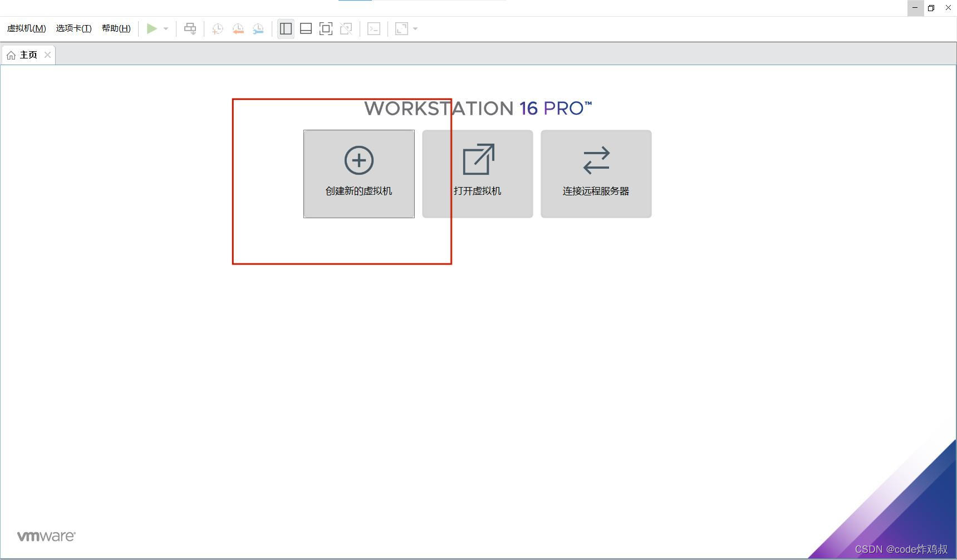Expand the stretch display dropdown arrow
The width and height of the screenshot is (957, 560).
pos(415,28)
